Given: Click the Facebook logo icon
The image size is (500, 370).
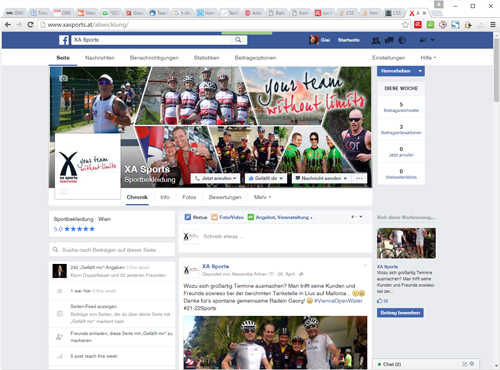Looking at the screenshot, I should 64,40.
